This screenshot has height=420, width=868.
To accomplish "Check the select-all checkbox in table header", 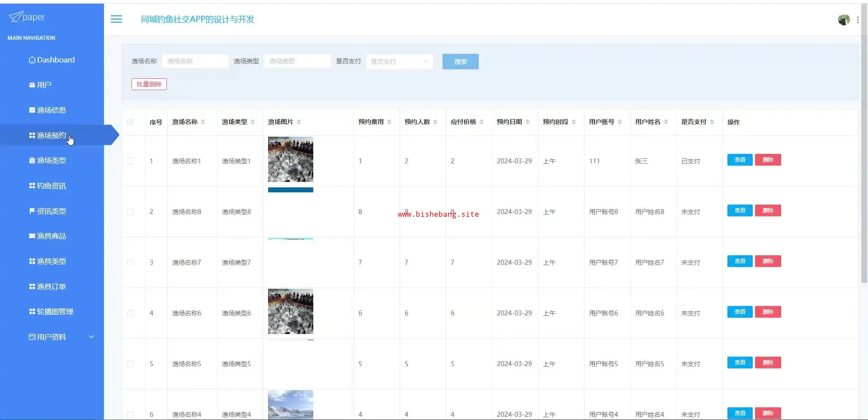I will 130,122.
